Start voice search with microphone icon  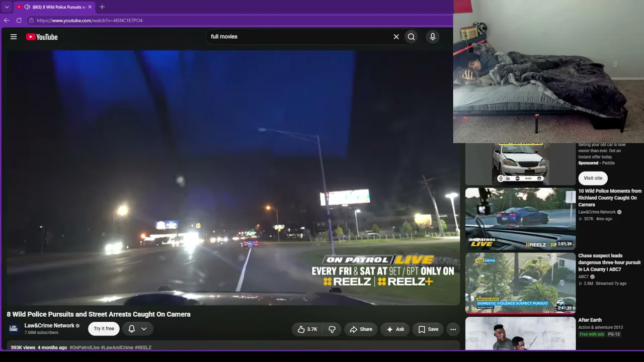[x=433, y=37]
